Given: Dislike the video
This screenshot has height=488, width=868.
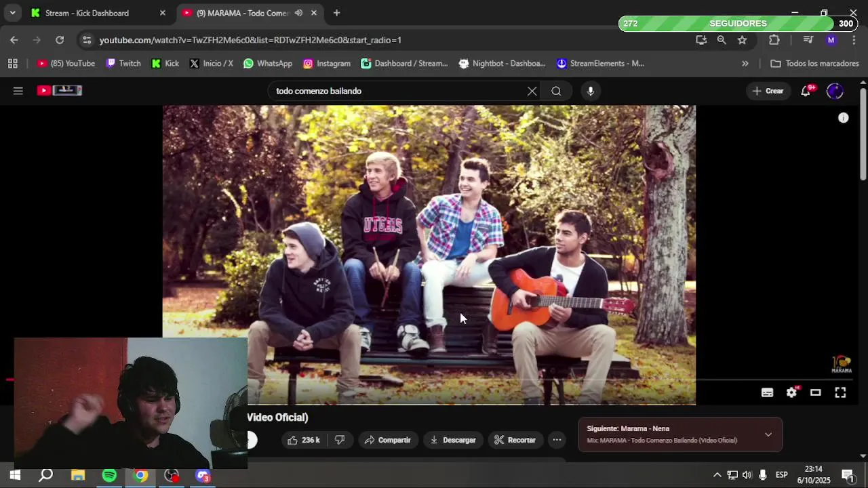Looking at the screenshot, I should tap(340, 440).
